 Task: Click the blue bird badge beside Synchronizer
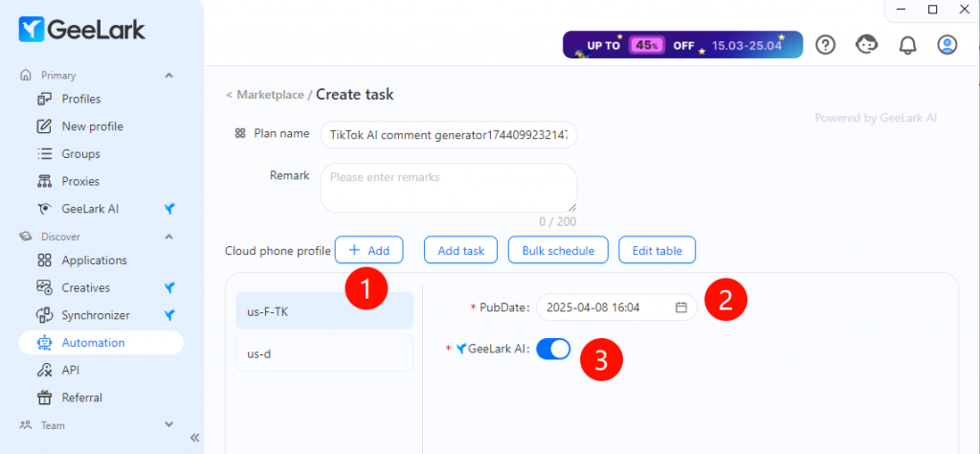tap(168, 315)
